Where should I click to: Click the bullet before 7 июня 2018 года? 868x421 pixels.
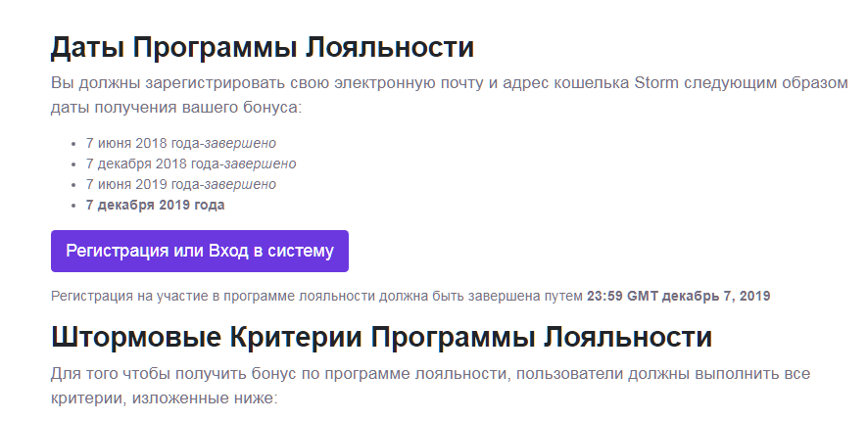coord(74,144)
